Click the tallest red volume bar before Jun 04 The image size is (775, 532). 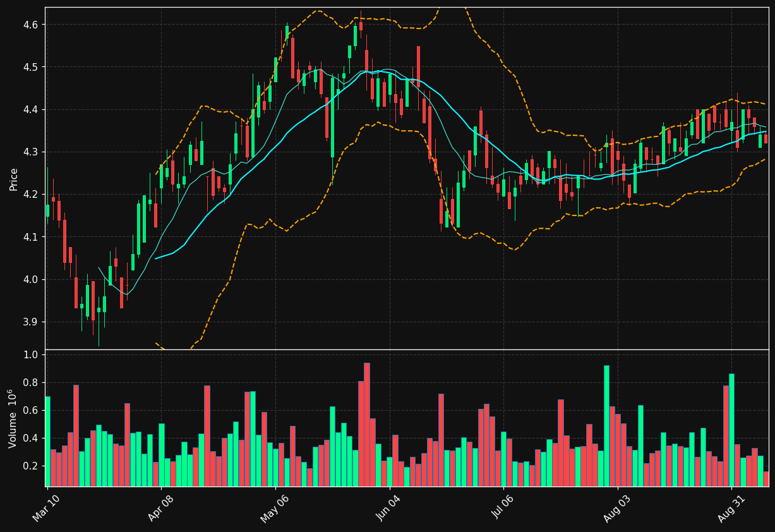pos(367,425)
